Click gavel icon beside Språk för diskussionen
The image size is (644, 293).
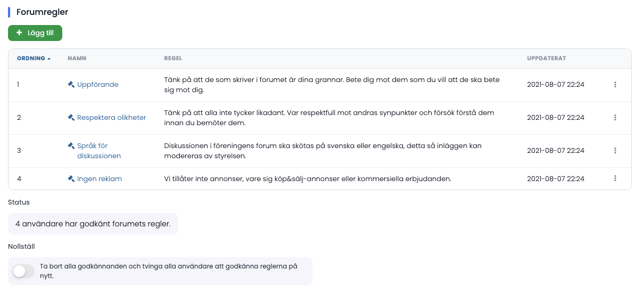[71, 145]
